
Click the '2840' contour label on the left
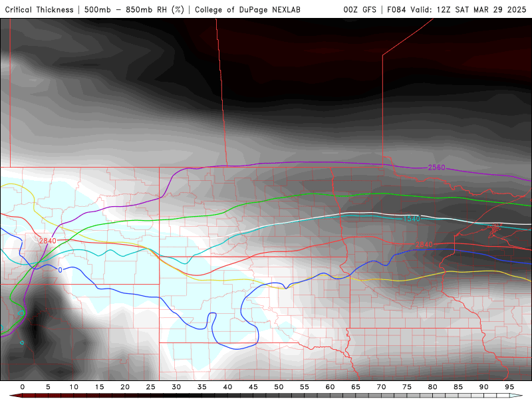click(x=47, y=241)
